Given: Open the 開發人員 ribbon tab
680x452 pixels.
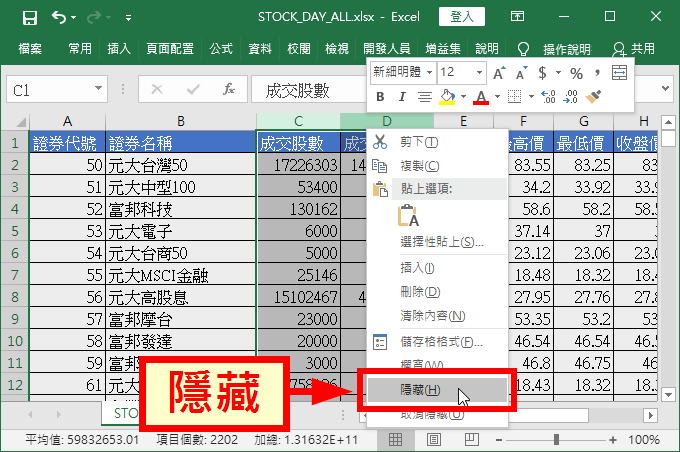Looking at the screenshot, I should click(387, 49).
